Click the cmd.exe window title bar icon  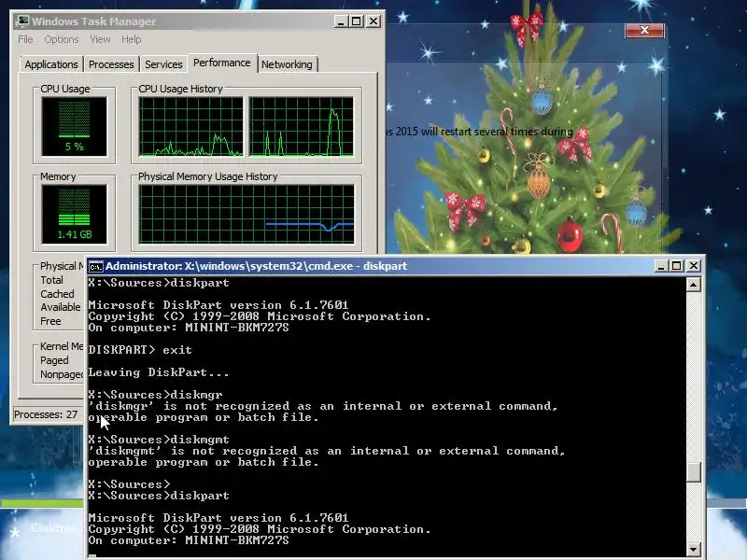96,266
